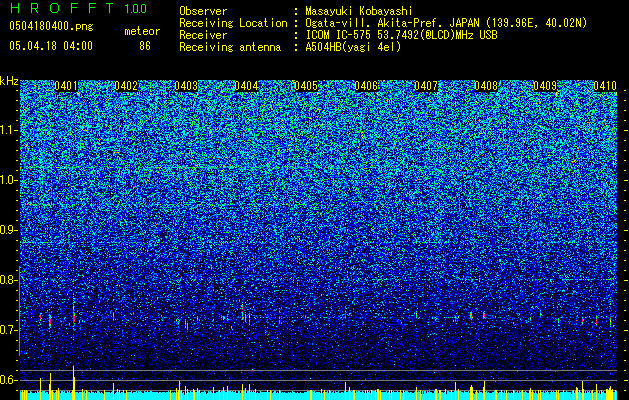This screenshot has width=629, height=400.
Task: Click the 0404 time marker
Action: (x=246, y=86)
